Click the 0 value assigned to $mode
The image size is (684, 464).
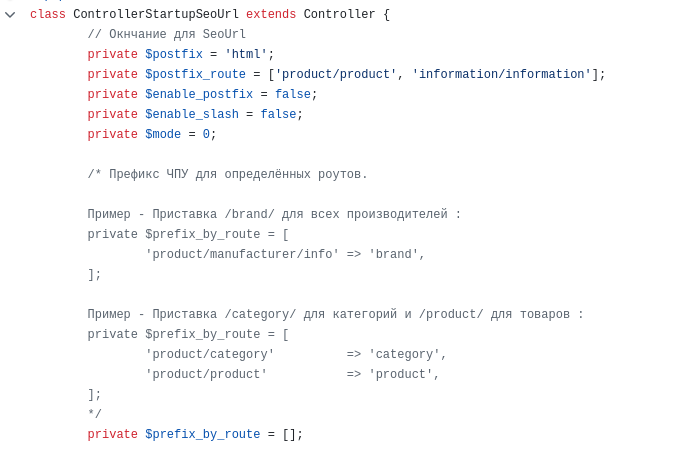206,135
